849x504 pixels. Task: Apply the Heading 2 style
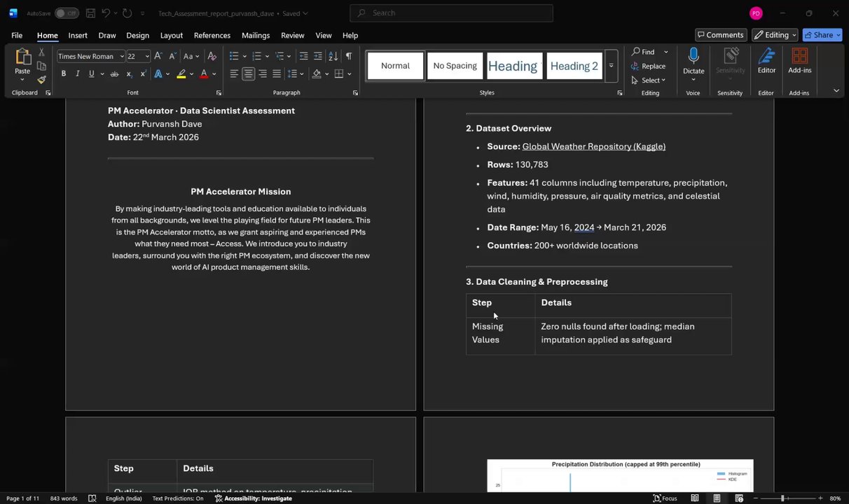pyautogui.click(x=574, y=66)
